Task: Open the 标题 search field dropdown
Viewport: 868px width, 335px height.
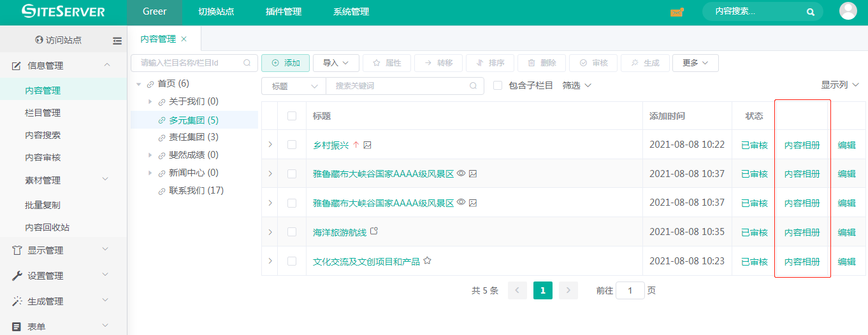Action: [294, 86]
